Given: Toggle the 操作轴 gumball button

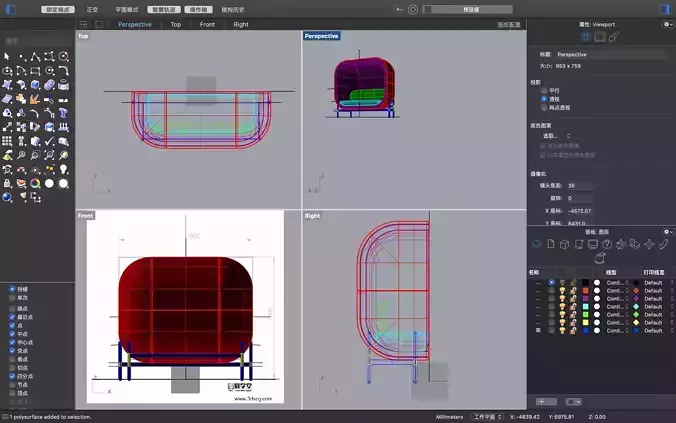Looking at the screenshot, I should tap(198, 9).
